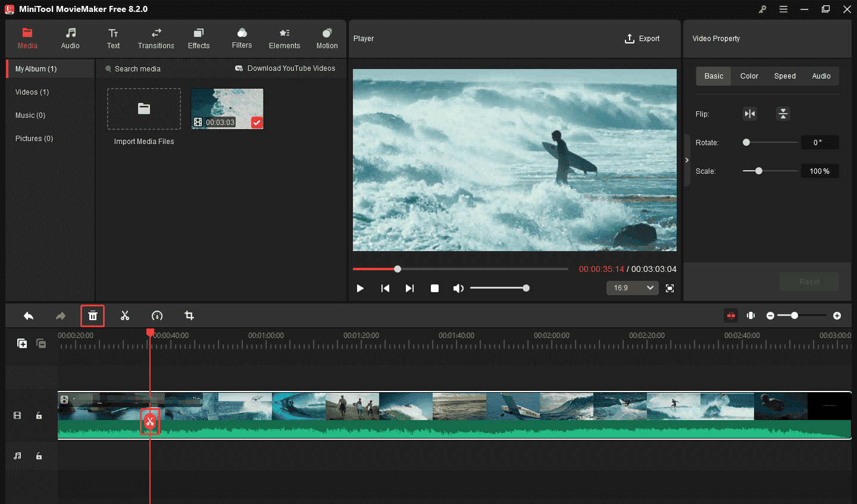Screen dimensions: 857x504
Task: Open Download YouTube Videos link
Action: pos(285,68)
